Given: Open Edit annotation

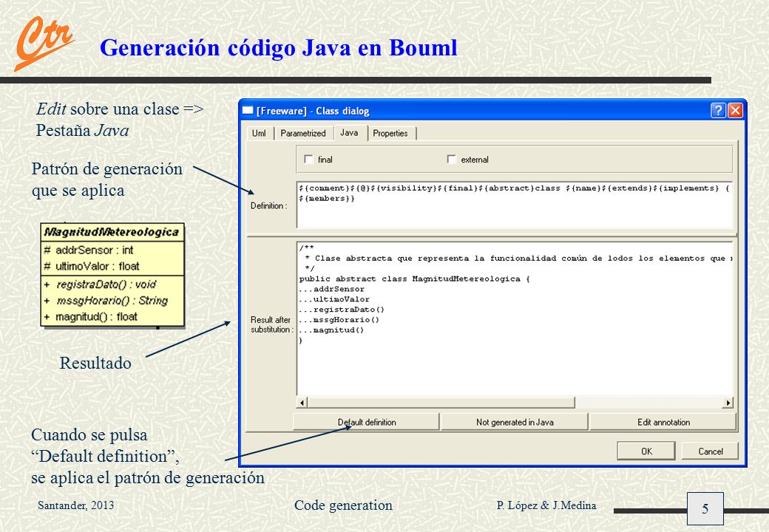Looking at the screenshot, I should point(663,422).
